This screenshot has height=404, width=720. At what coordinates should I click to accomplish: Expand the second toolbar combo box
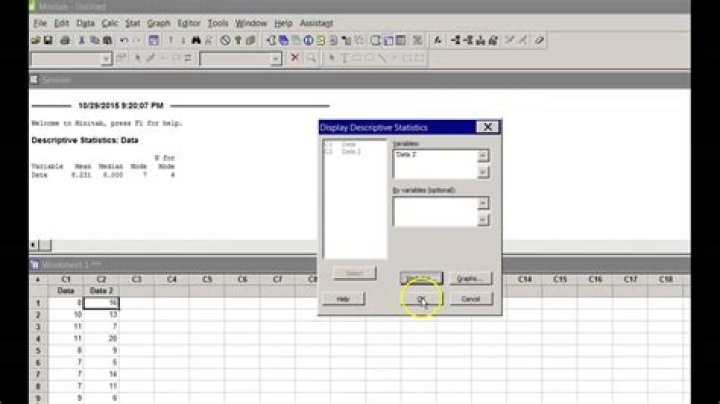(x=275, y=59)
